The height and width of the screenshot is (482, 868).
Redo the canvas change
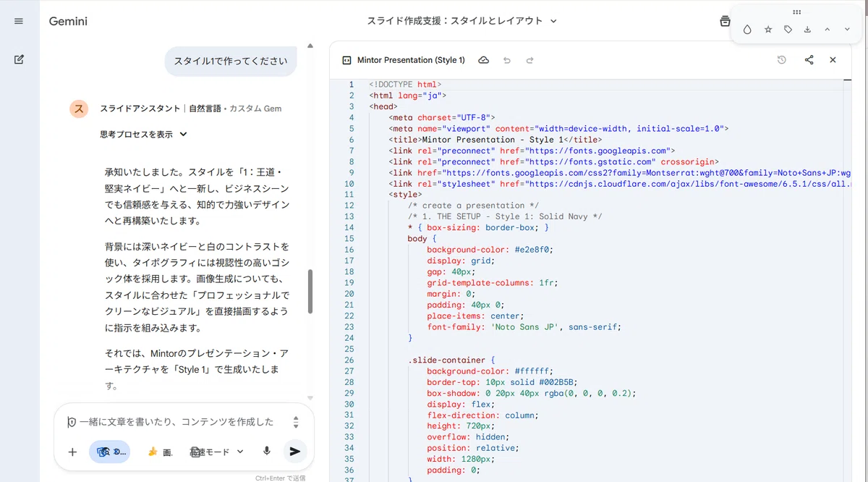[x=529, y=60]
